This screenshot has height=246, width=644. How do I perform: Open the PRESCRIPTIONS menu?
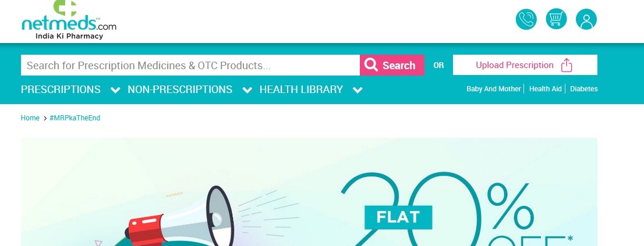click(61, 90)
